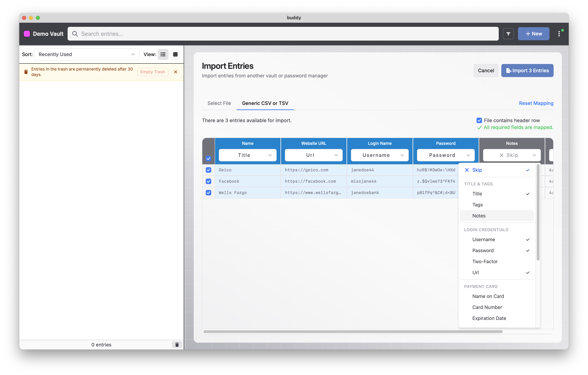Screen dimensions: 588x375
Task: Uncheck the Wells Fargo row checkbox
Action: pyautogui.click(x=208, y=193)
